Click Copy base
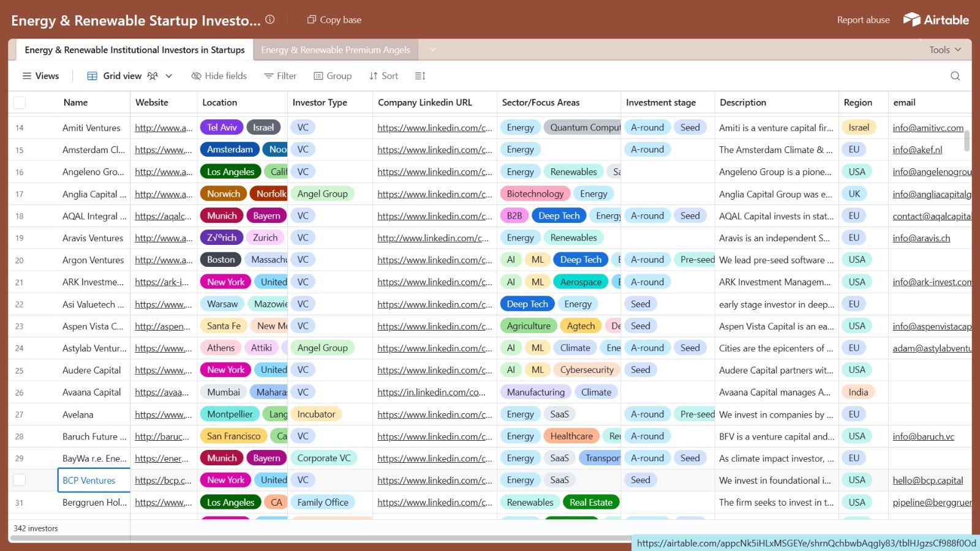 click(x=334, y=20)
